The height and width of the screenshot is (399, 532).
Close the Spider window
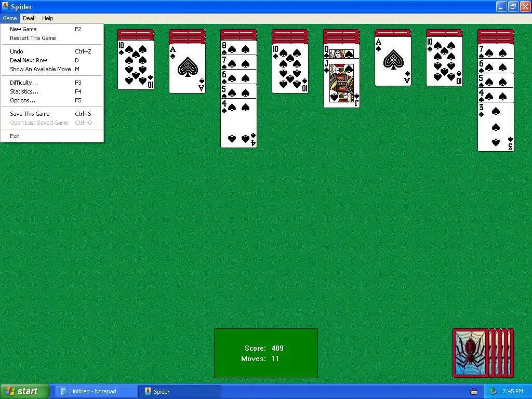pyautogui.click(x=525, y=6)
